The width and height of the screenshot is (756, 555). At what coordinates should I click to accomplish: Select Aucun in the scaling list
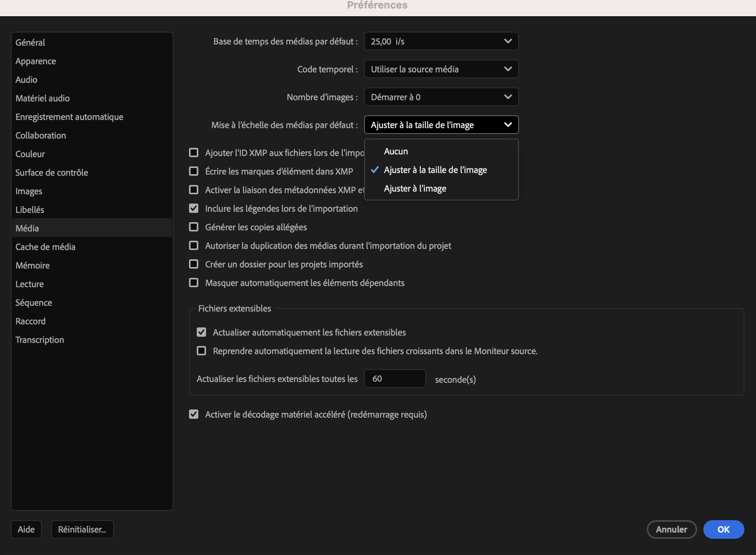pos(396,151)
